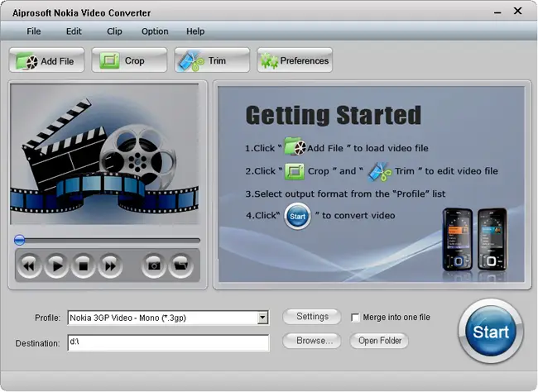
Task: Click the Crop icon in Getting Started
Action: 295,171
